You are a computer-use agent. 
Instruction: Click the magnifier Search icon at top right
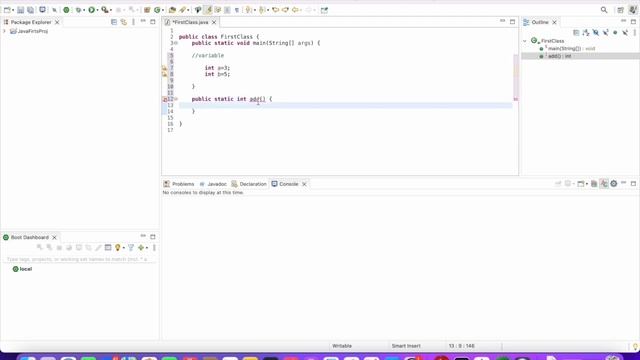coord(604,10)
